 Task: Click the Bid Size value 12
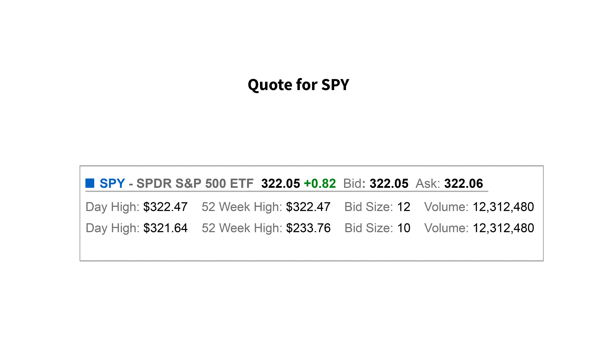pos(404,207)
